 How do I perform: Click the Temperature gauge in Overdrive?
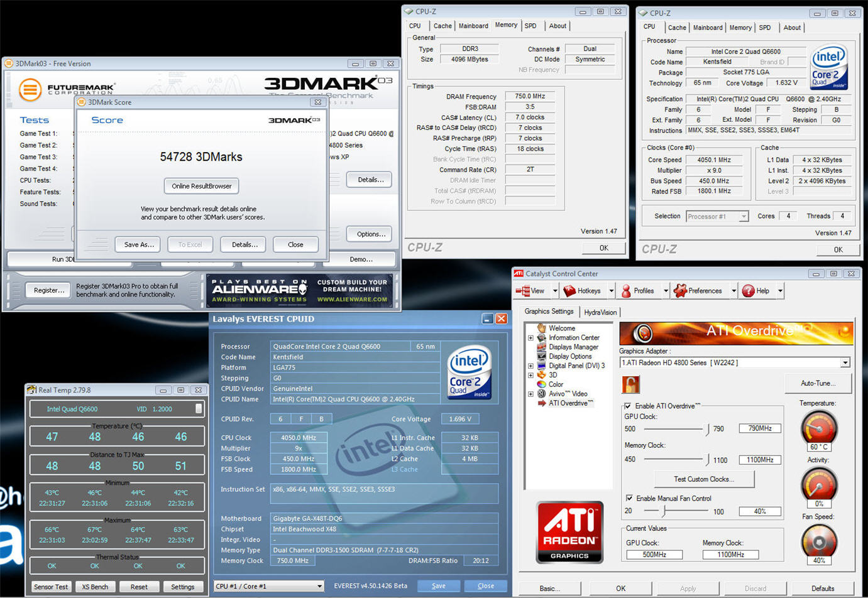(819, 427)
